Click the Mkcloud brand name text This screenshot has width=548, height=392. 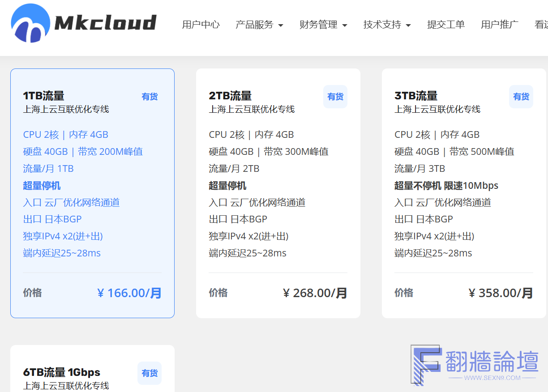(x=105, y=23)
